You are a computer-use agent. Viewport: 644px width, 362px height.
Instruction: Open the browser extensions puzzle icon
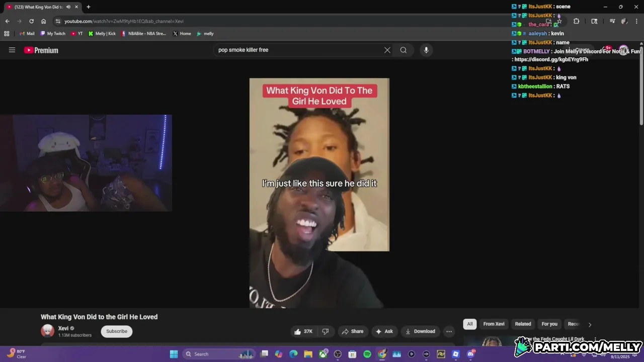coord(576,21)
